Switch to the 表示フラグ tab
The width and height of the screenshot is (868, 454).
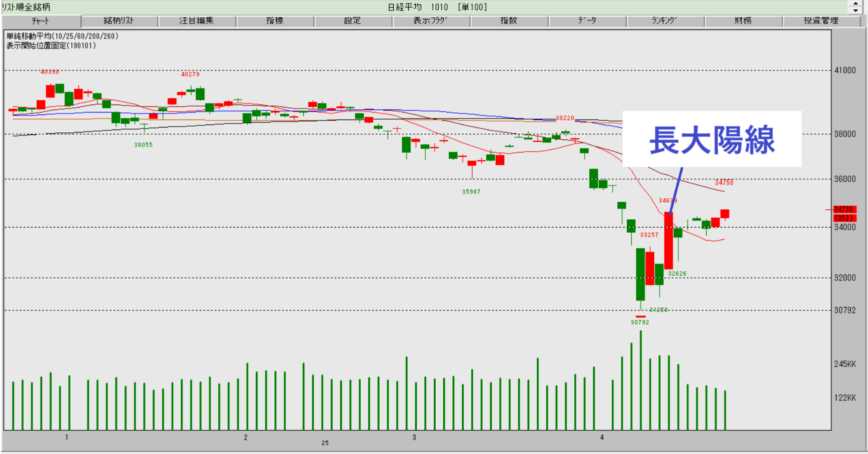431,21
